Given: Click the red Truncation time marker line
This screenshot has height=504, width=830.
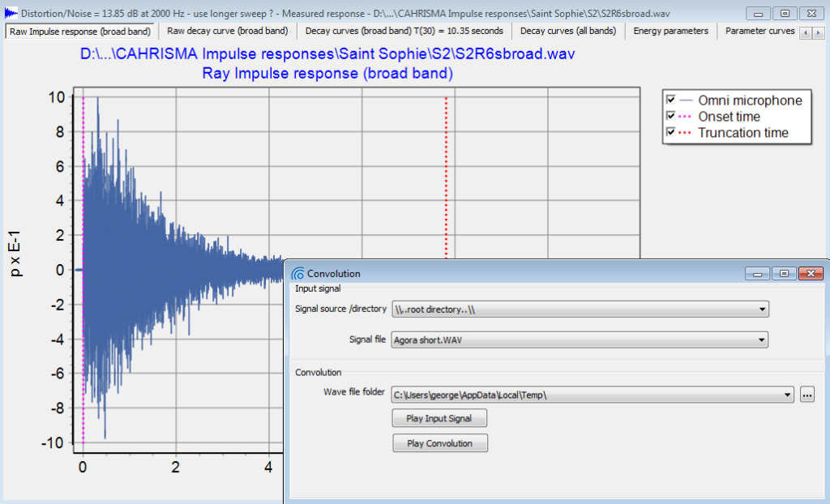Looking at the screenshot, I should 447,177.
